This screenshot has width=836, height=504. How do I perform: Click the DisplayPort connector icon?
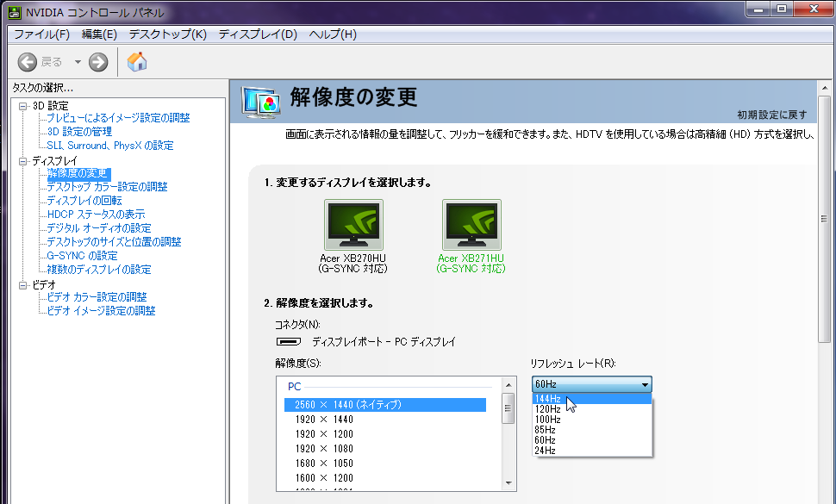tap(289, 341)
